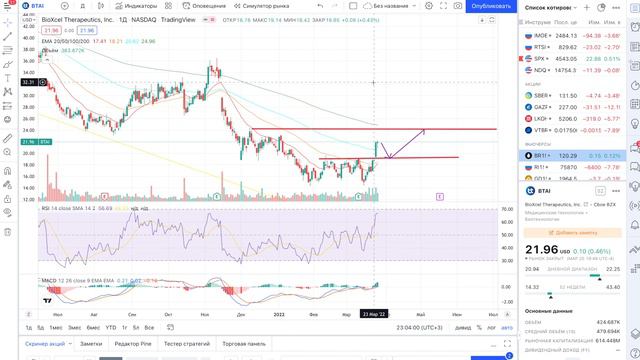Viewport: 640px width, 360px height.
Task: Select the zoom in tool
Action: pos(7,152)
